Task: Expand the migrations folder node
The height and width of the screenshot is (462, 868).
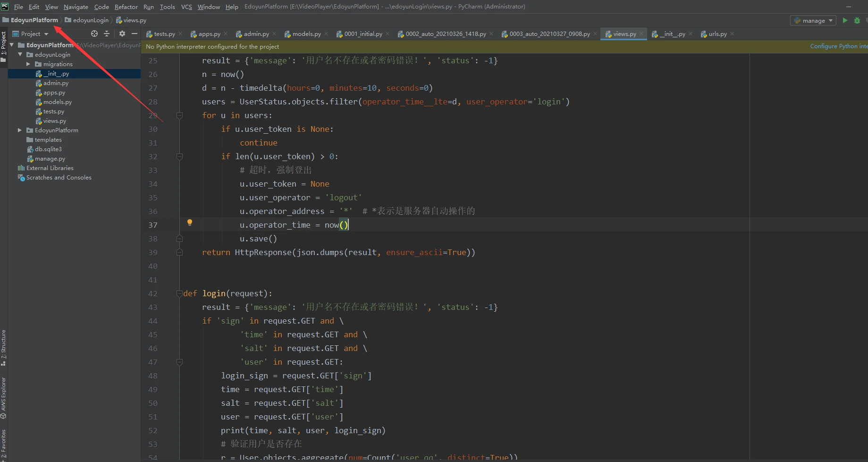Action: [28, 64]
